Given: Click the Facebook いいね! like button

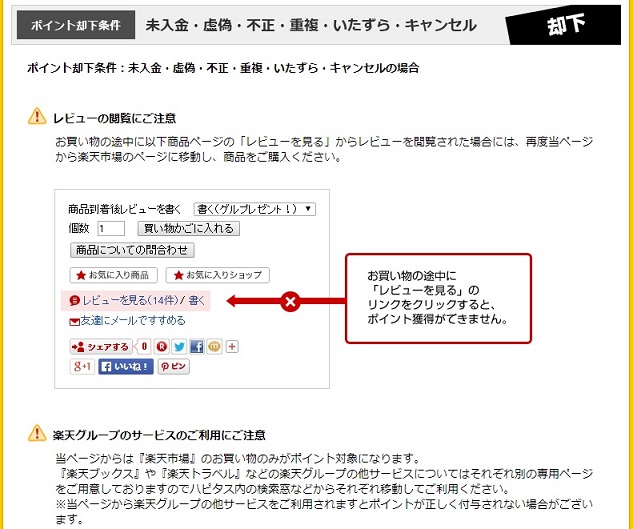Looking at the screenshot, I should point(126,367).
